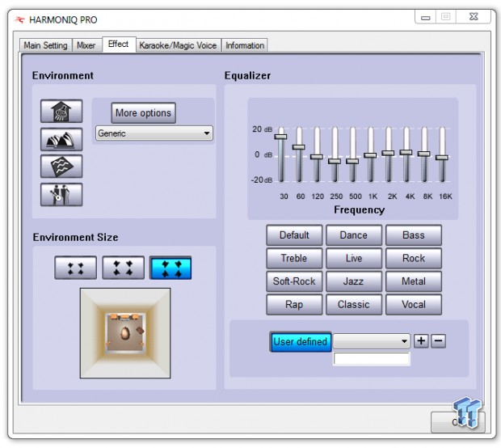Screen dimensions: 501x448
Task: Click the 1K equalizer slider handle
Action: (370, 155)
